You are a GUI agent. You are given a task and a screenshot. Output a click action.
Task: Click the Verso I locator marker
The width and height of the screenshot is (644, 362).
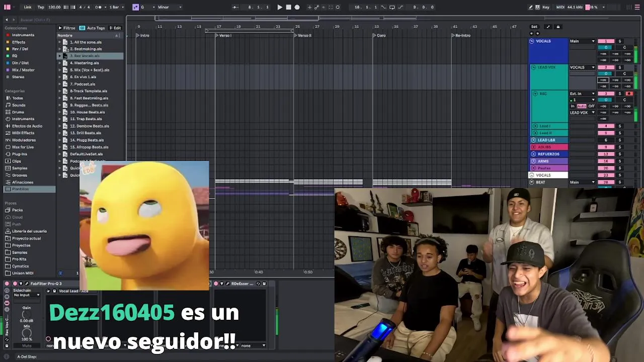tap(224, 36)
